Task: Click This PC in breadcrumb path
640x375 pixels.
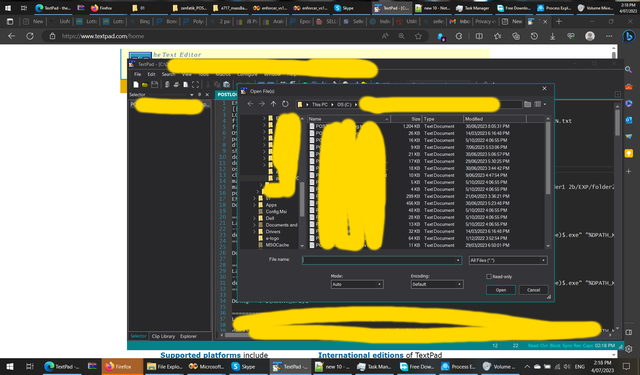Action: (320, 104)
